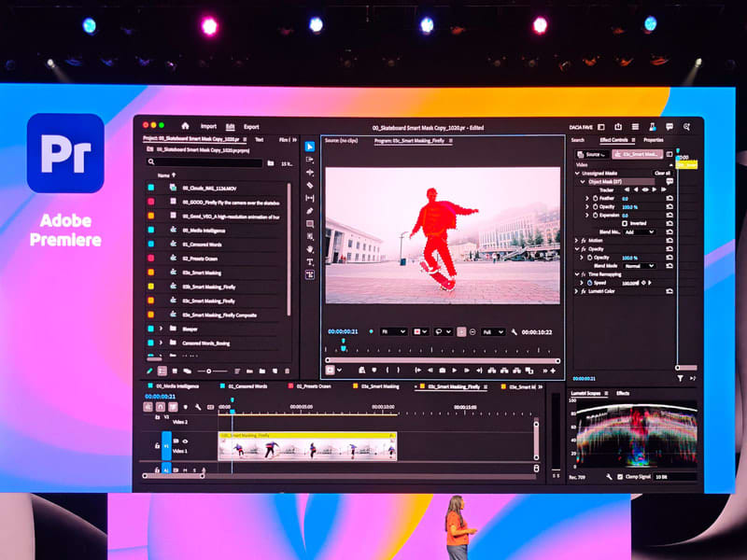The image size is (747, 560).
Task: Click the orange label swatch of 03a_Smart Masking
Action: (150, 272)
